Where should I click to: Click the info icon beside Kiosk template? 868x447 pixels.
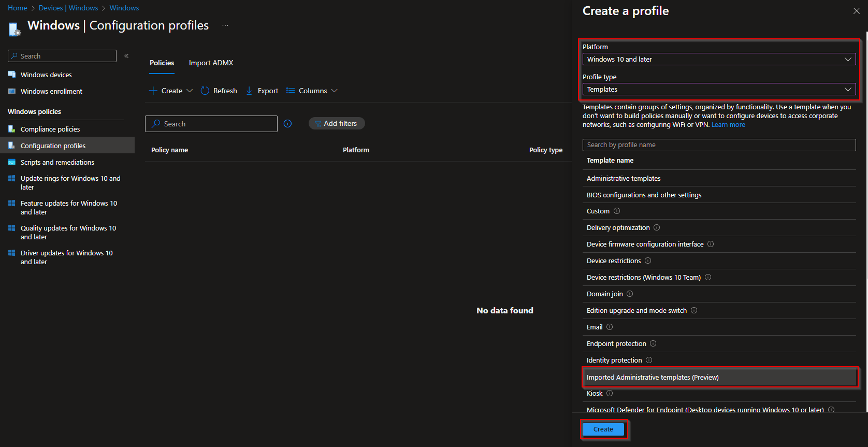[610, 393]
